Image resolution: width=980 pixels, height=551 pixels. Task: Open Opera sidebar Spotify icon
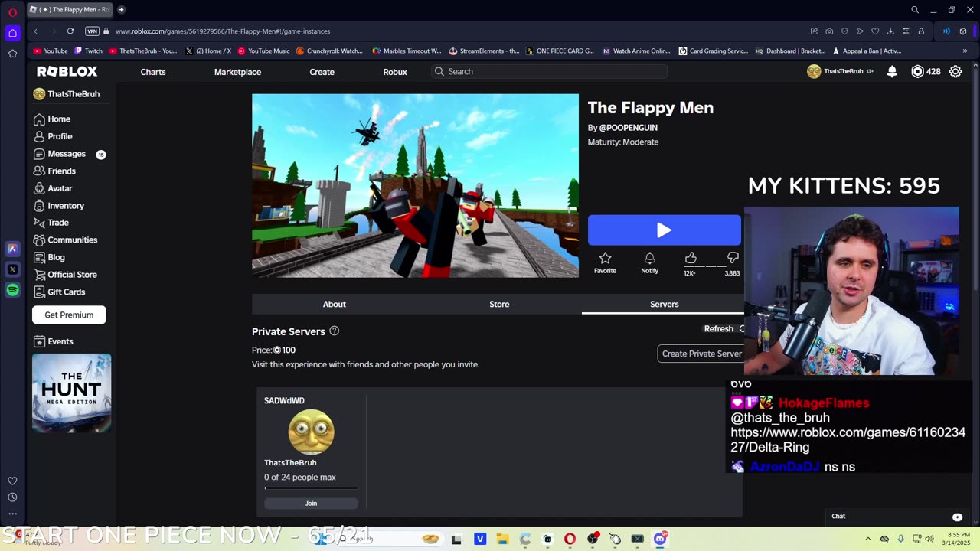tap(12, 290)
